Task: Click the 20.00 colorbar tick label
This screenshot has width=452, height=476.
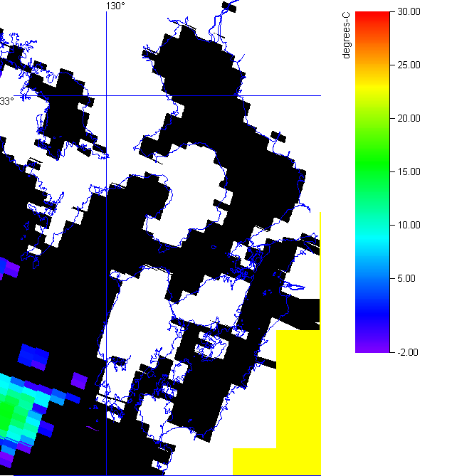Action: (x=409, y=118)
